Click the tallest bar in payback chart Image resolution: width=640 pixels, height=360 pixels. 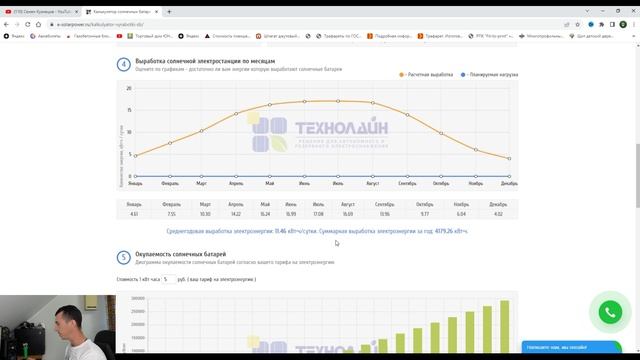[x=505, y=327]
